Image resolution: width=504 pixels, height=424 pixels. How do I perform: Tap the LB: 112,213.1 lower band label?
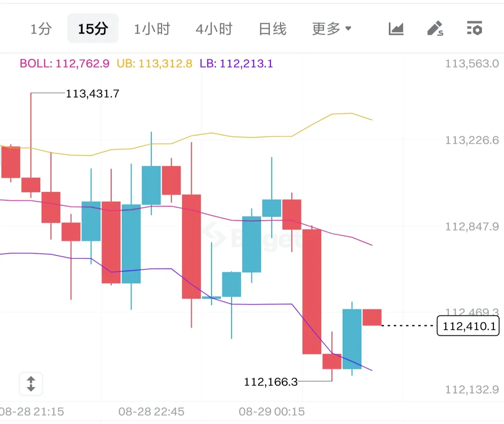(x=236, y=64)
